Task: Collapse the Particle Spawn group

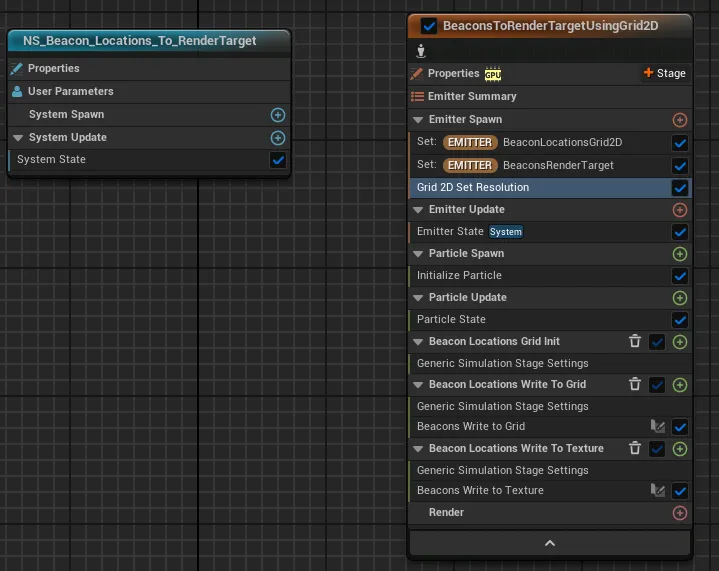Action: coord(418,254)
